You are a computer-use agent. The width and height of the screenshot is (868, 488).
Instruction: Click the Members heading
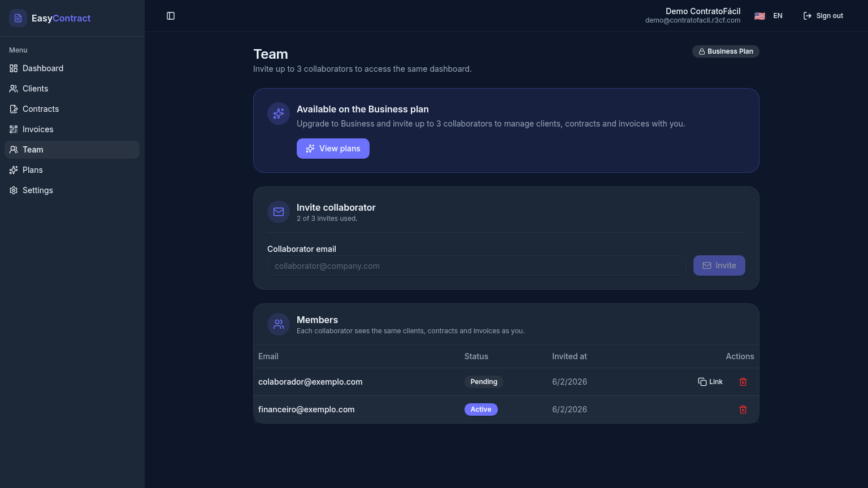click(317, 320)
